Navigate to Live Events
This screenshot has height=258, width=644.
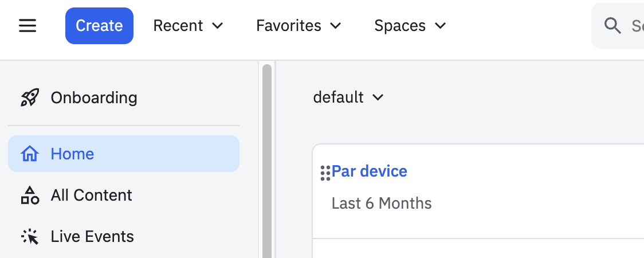(x=92, y=237)
